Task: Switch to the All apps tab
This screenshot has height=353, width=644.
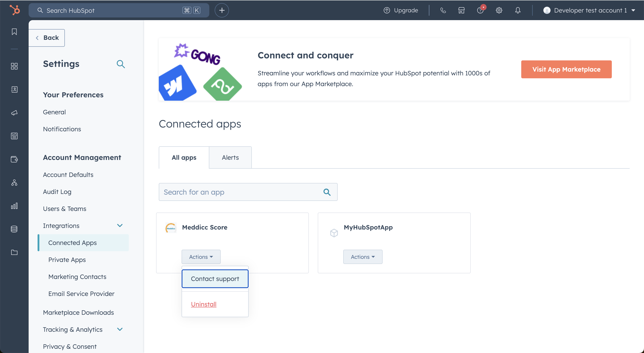Action: coord(184,157)
